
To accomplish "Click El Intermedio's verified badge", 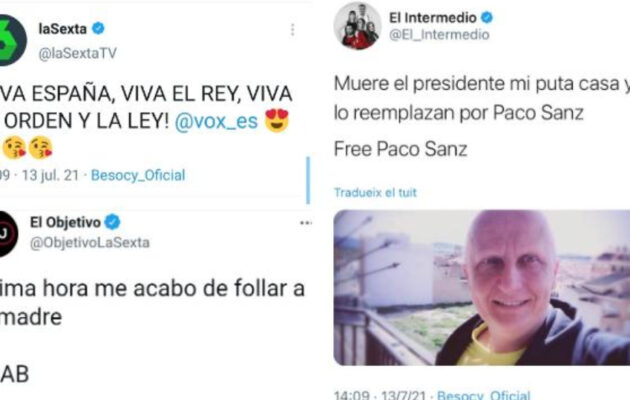I will [487, 18].
